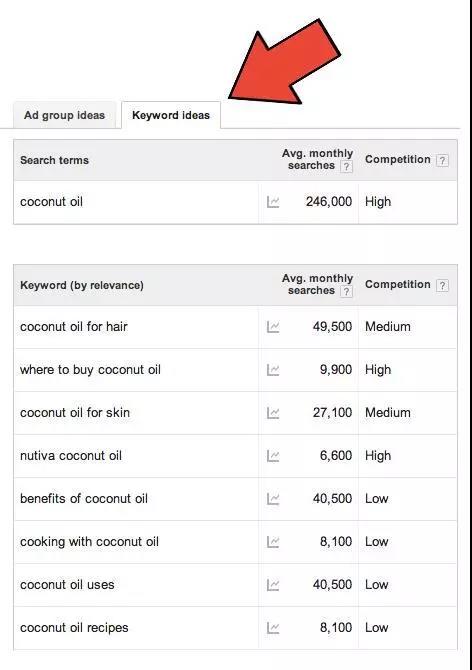Show trend chart for coconut oil for skin

pos(273,413)
